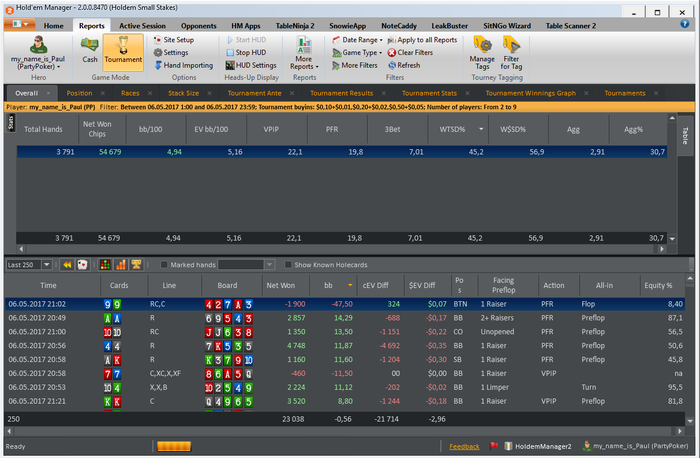Select Tournament game mode

(123, 52)
